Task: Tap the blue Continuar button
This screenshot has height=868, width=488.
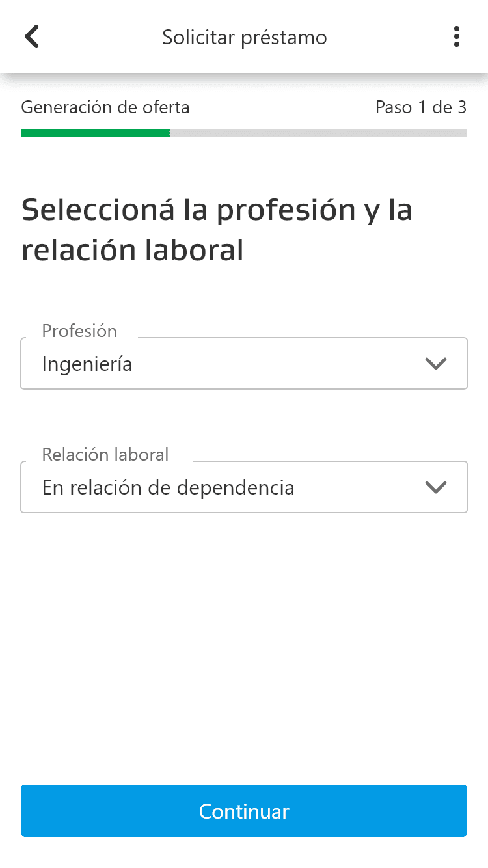Action: (244, 811)
